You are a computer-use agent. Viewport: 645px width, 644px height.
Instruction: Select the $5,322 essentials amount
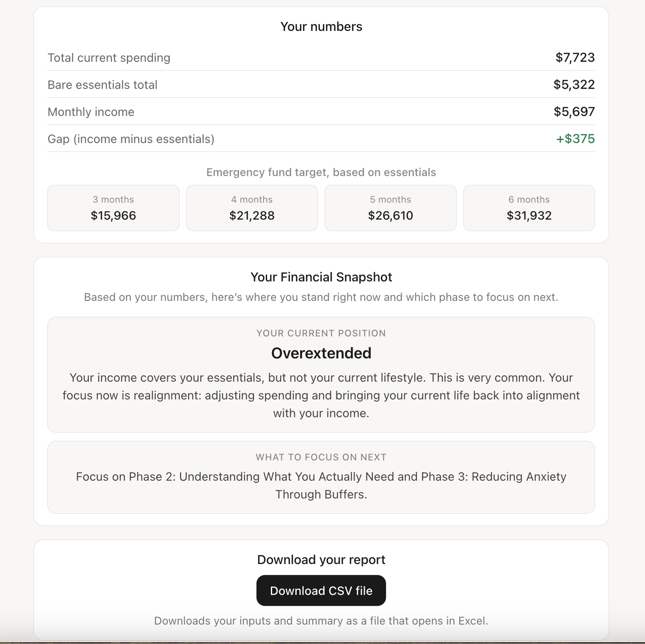574,85
